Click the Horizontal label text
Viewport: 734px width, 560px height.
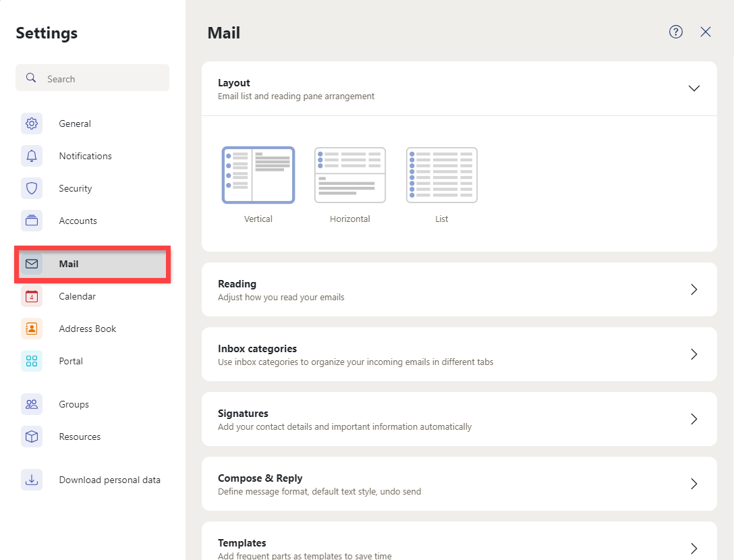click(x=349, y=219)
